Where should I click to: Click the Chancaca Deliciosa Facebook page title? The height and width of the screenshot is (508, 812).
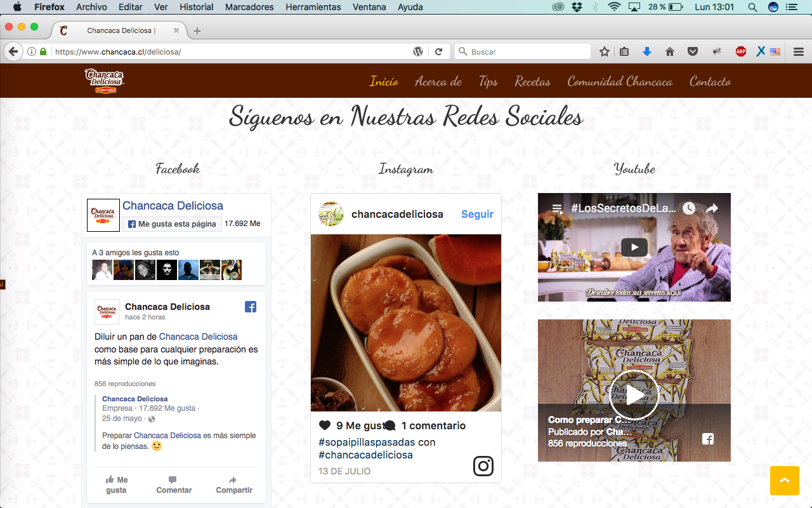click(173, 206)
